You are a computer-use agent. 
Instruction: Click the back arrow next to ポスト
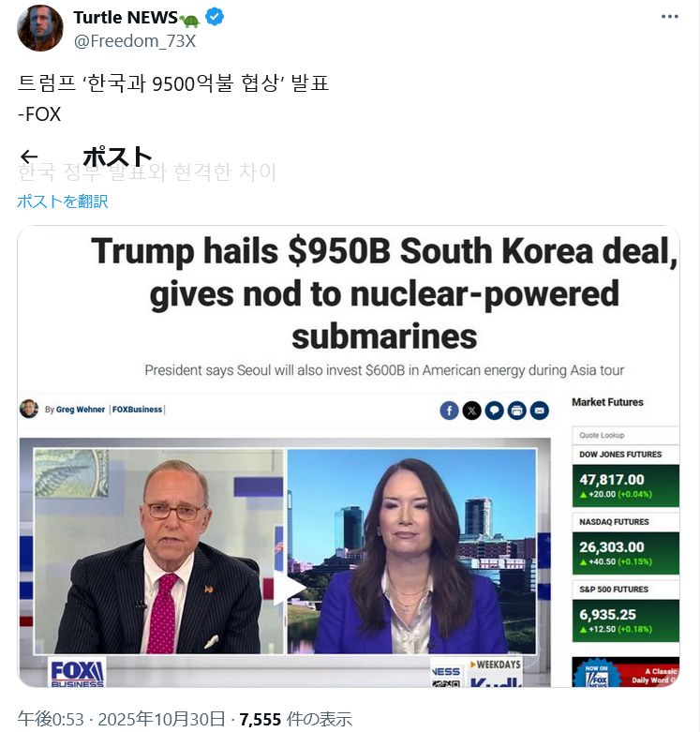tap(29, 157)
